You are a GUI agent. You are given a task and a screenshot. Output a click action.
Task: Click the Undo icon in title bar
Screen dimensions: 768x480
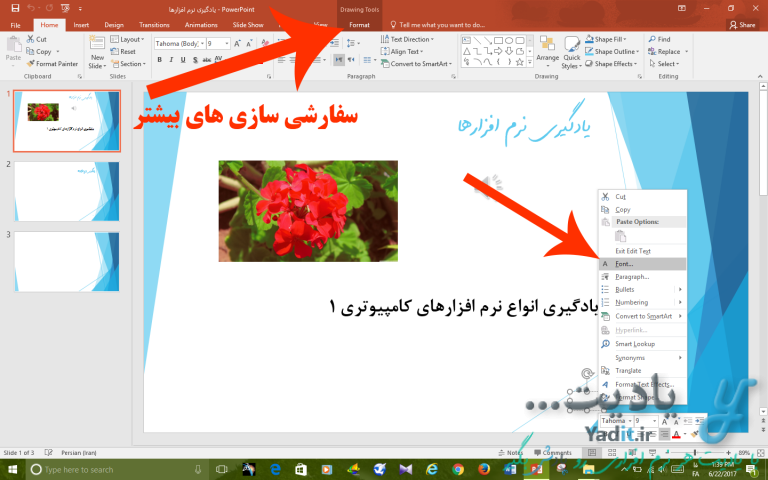pos(31,8)
